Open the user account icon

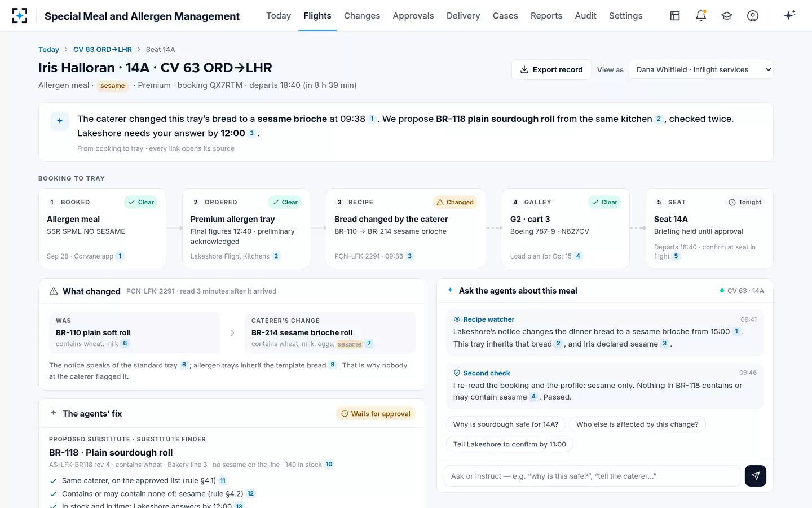pos(753,16)
